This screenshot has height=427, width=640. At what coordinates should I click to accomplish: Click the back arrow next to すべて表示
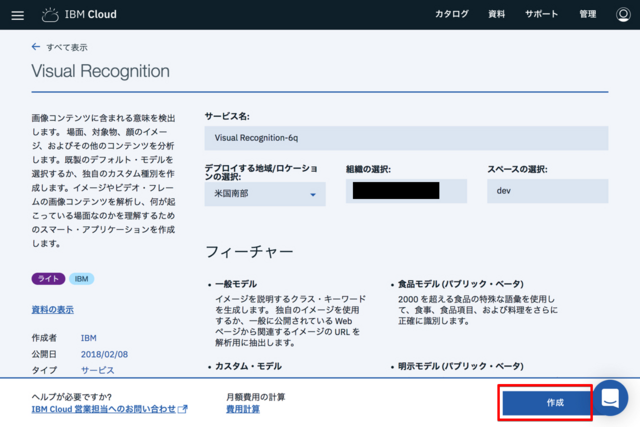point(36,47)
